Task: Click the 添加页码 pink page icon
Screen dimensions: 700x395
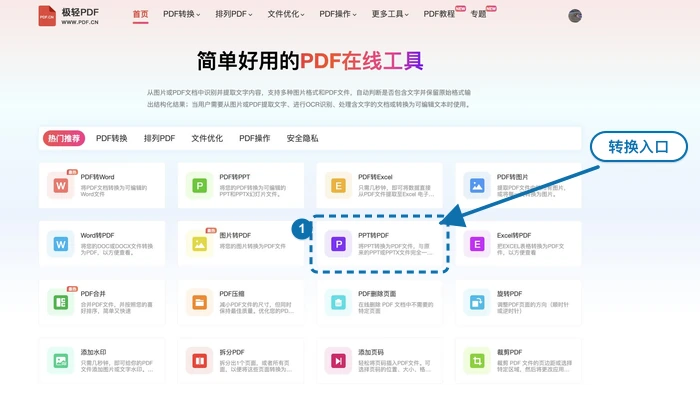Action: 338,361
